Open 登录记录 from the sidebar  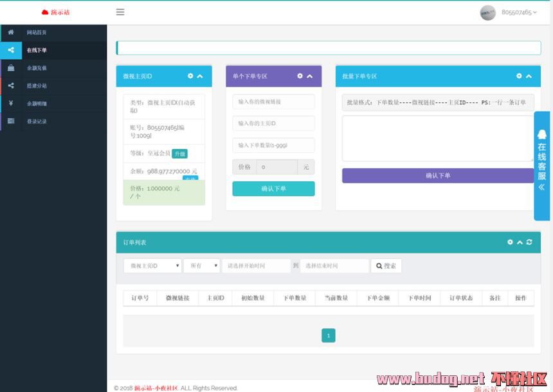click(x=37, y=121)
